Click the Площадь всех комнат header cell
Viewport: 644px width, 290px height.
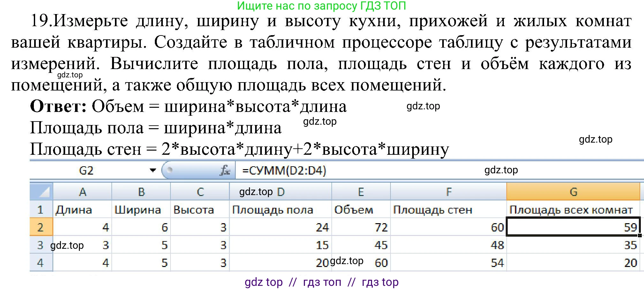pos(572,210)
